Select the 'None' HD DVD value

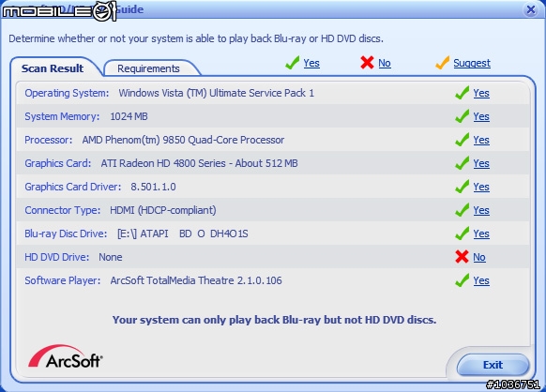tap(111, 257)
